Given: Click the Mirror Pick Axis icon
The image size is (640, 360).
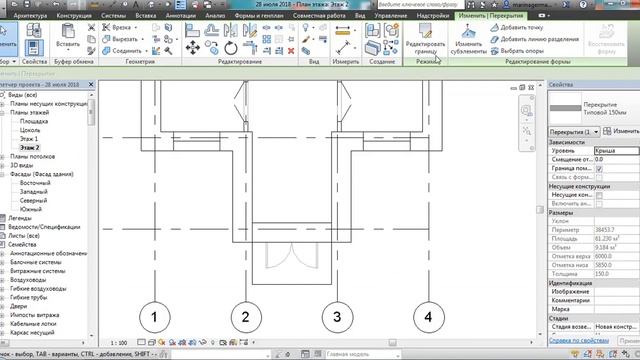Looking at the screenshot, I should (x=231, y=30).
